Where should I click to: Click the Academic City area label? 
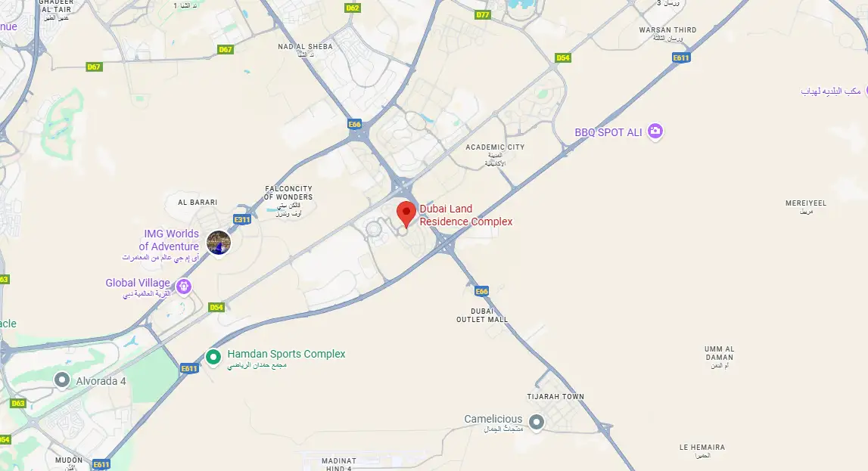(495, 147)
